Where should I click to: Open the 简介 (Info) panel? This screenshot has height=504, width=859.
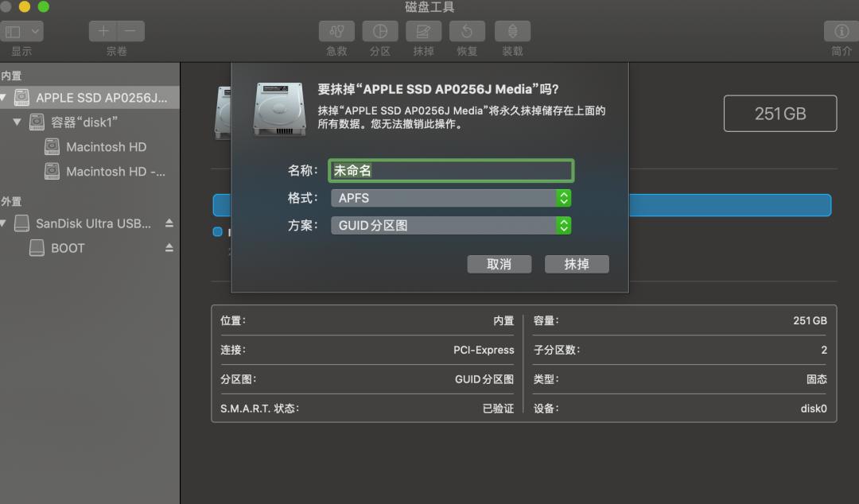click(x=841, y=30)
